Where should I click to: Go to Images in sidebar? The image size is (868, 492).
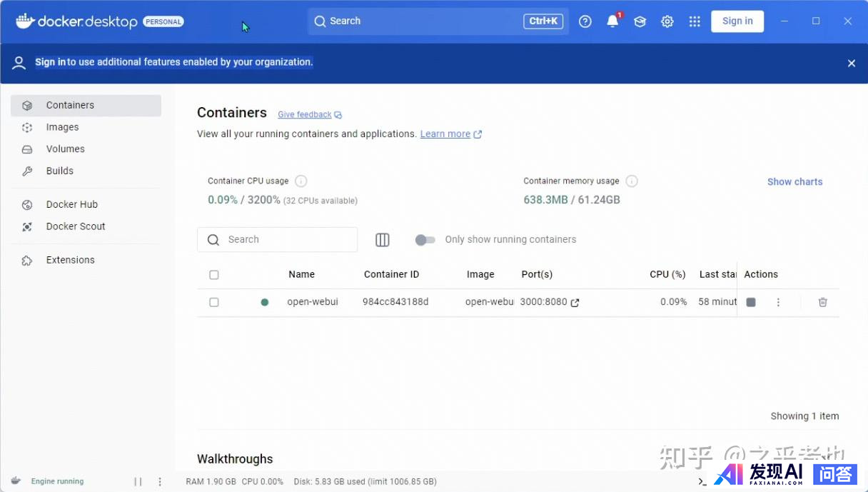[86, 127]
